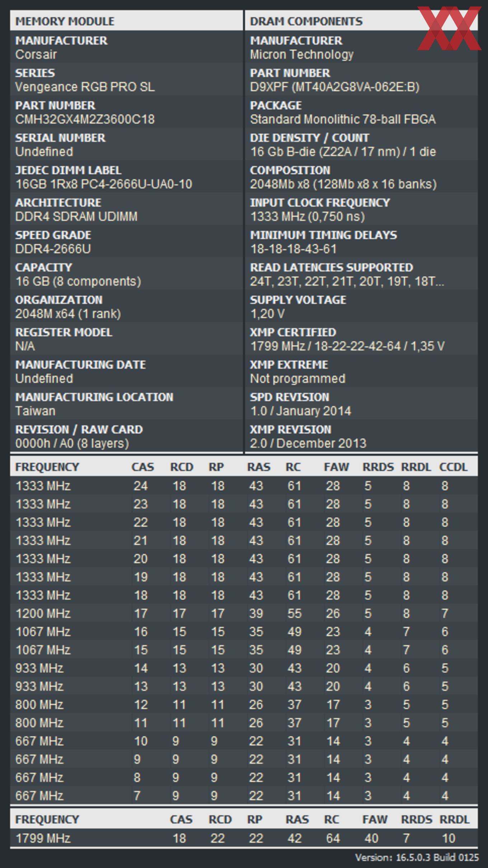Click XMP Extreme 'Not programmed'

pos(297,378)
